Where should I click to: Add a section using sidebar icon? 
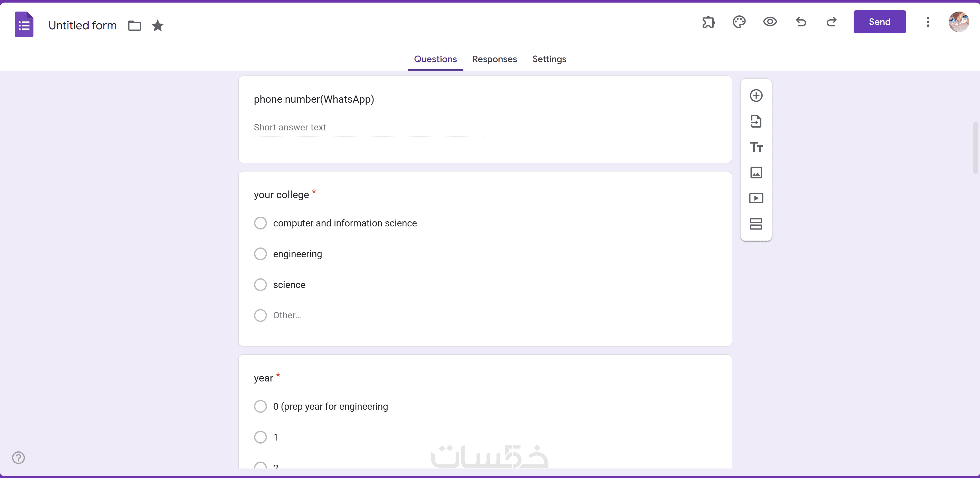click(x=756, y=224)
